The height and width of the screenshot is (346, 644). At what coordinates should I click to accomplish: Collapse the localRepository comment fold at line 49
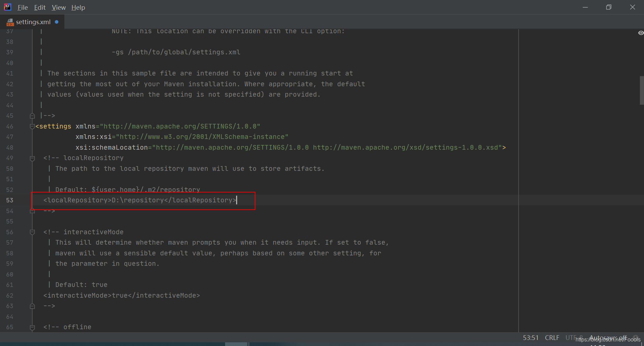[x=32, y=158]
